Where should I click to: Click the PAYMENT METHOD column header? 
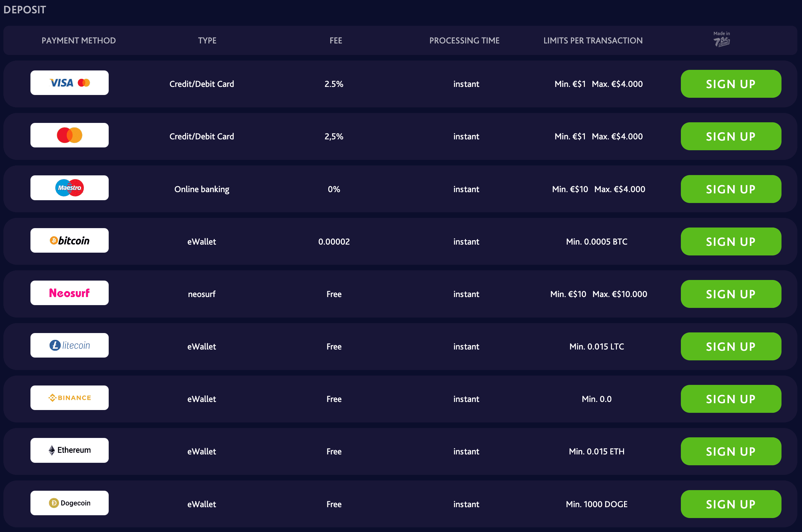79,40
